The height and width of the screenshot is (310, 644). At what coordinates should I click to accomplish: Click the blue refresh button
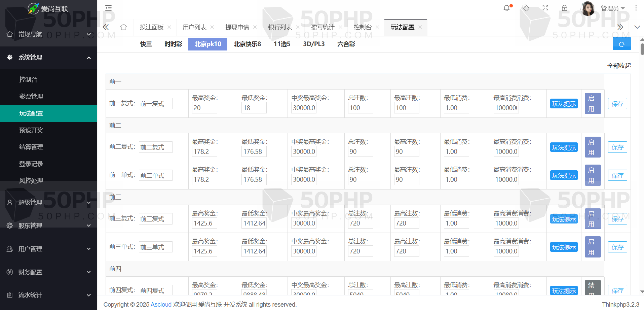(x=621, y=44)
